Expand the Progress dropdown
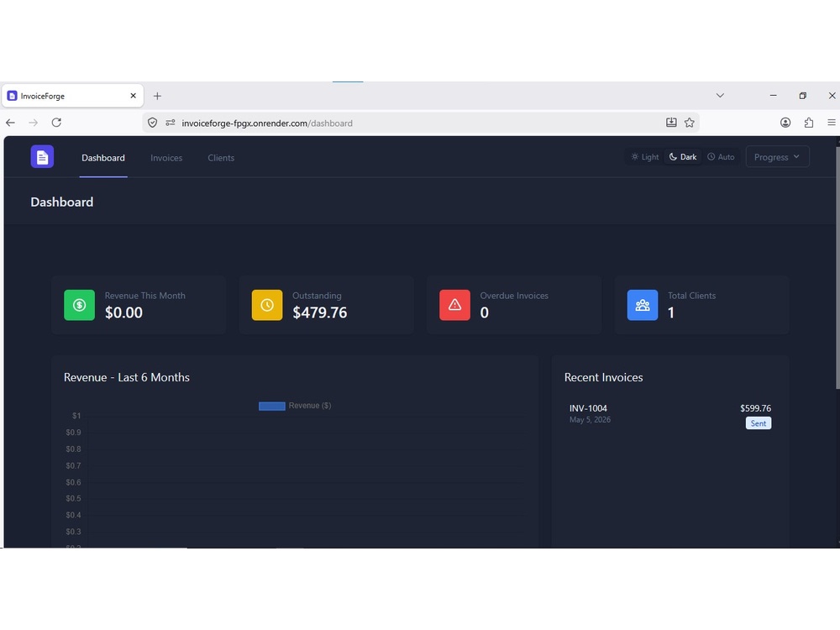This screenshot has width=840, height=630. [777, 157]
